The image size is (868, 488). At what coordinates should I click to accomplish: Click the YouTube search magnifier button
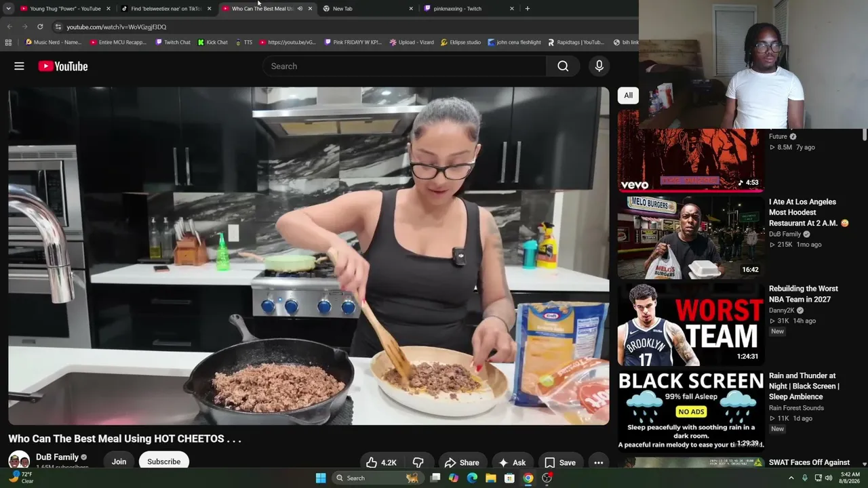coord(563,66)
